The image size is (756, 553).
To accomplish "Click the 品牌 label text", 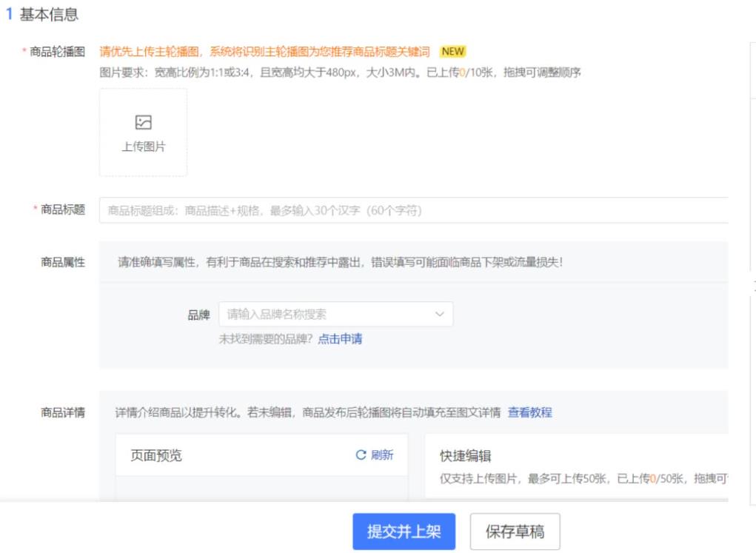I will pyautogui.click(x=198, y=315).
